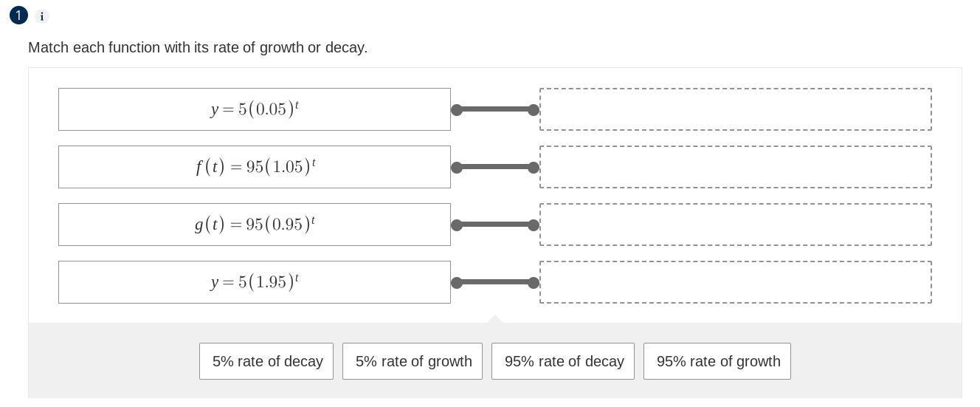Click the f(t) = 95(1.05)^t function box
The height and width of the screenshot is (407, 980).
tap(255, 167)
